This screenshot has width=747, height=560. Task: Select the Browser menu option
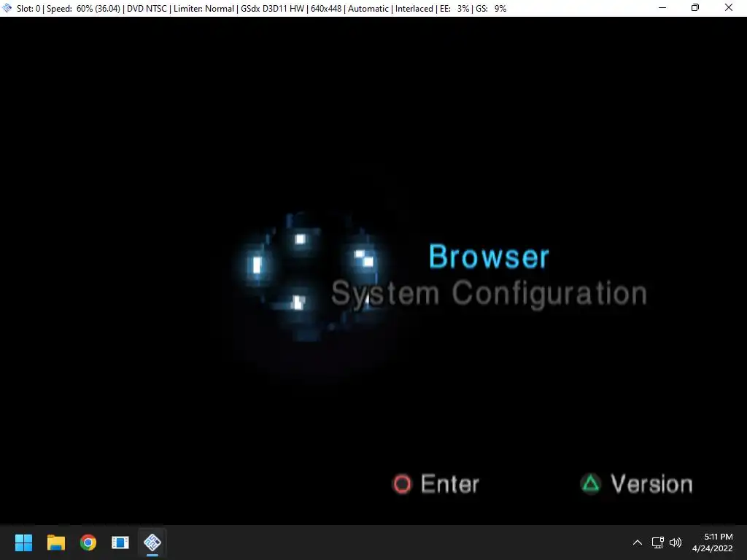coord(489,257)
